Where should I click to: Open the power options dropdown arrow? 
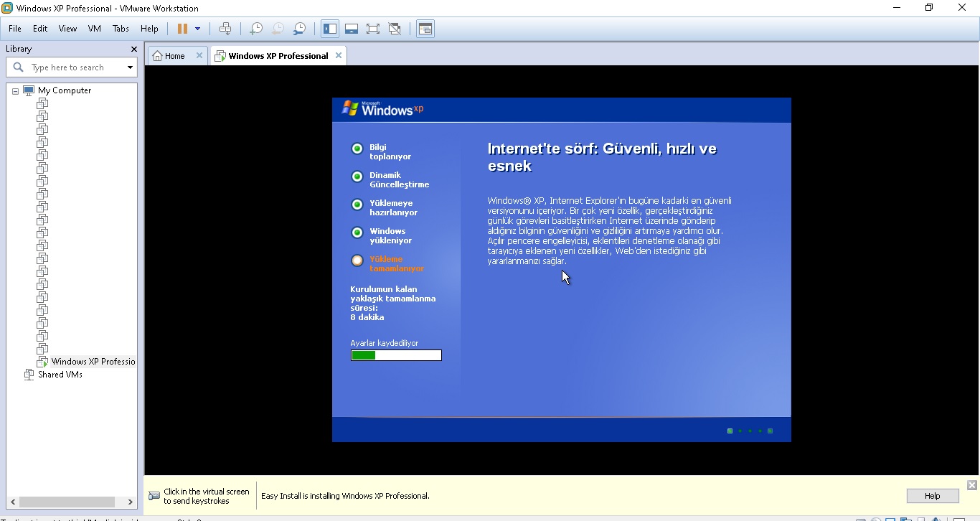[197, 29]
